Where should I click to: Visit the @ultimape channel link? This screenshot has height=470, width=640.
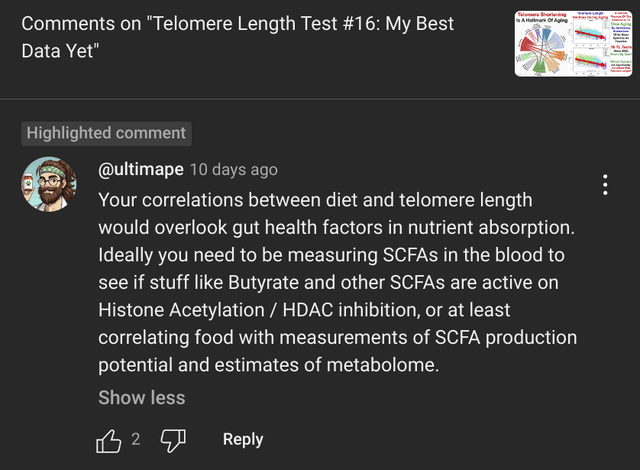(x=140, y=169)
